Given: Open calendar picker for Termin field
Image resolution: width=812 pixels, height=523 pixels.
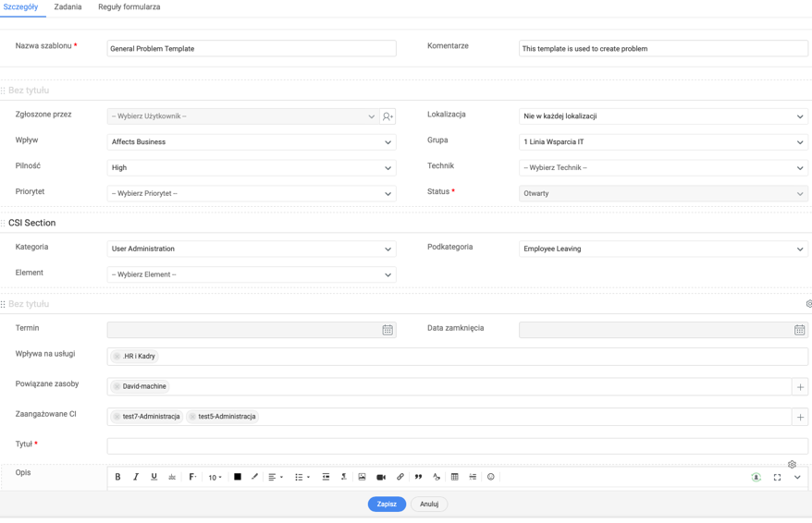Looking at the screenshot, I should [388, 330].
